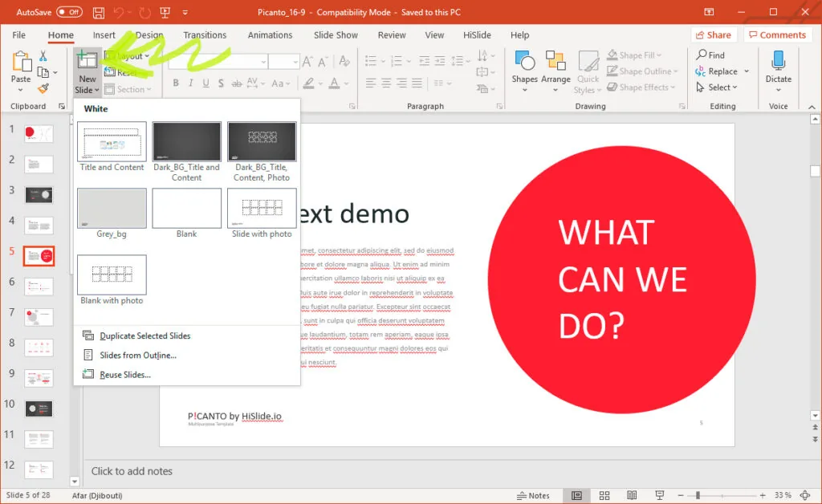Open Customize Quick Access Toolbar arrow

pos(185,12)
